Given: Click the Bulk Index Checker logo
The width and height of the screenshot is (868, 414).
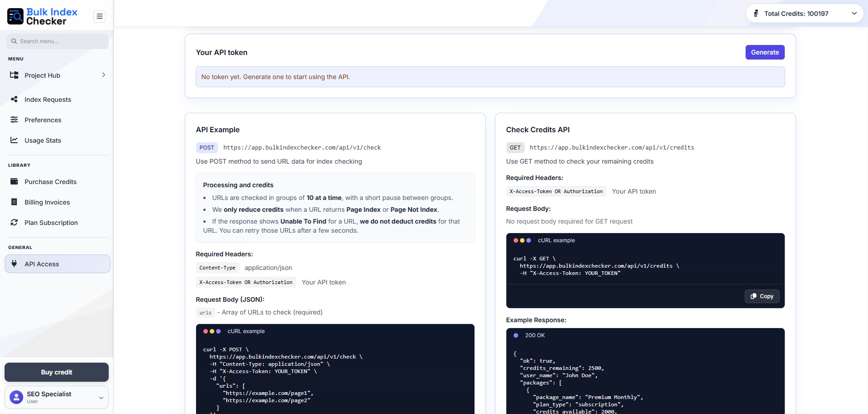Looking at the screenshot, I should click(x=42, y=16).
